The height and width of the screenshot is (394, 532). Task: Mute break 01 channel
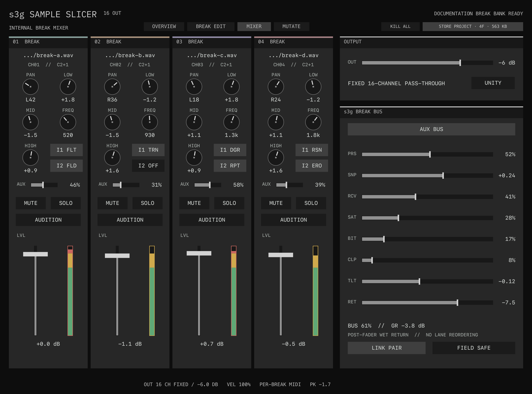pos(31,203)
